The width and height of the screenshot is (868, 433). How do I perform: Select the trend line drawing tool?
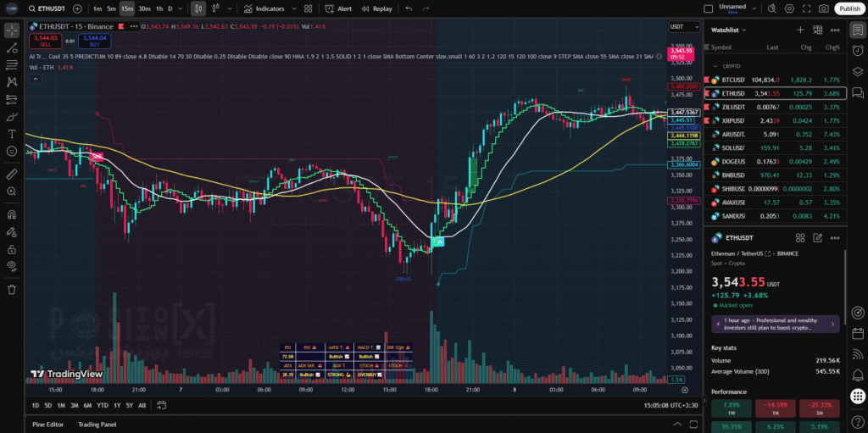click(x=12, y=48)
